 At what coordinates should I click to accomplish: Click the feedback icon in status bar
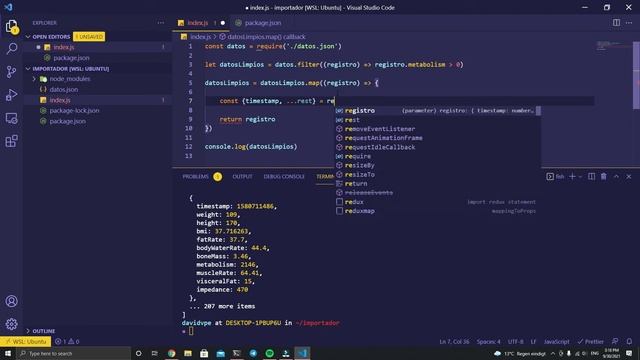point(615,342)
